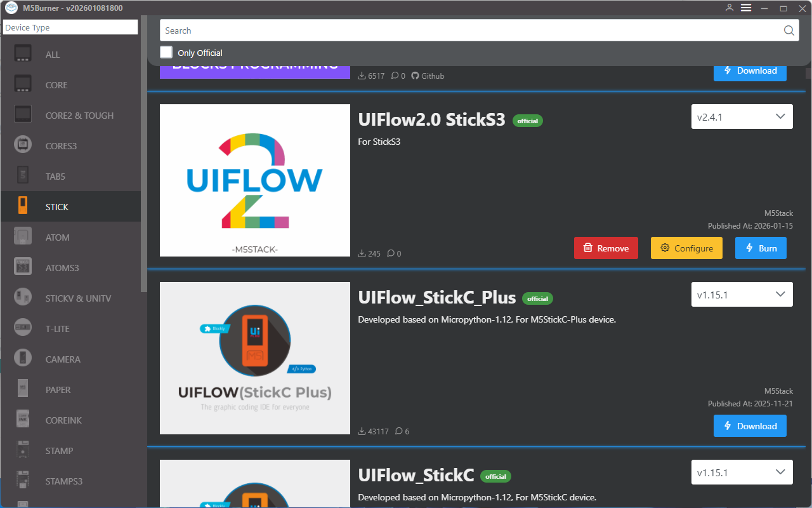Image resolution: width=812 pixels, height=508 pixels.
Task: Click the Github link icon
Action: [x=416, y=76]
